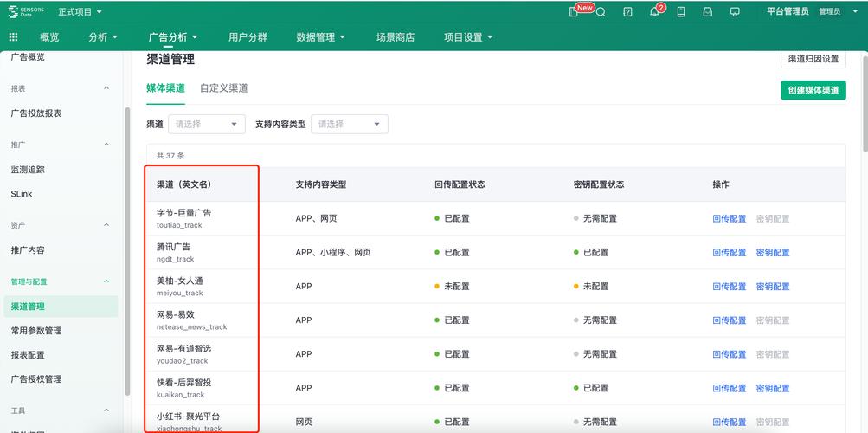The height and width of the screenshot is (433, 868).
Task: Click the Sensors Data logo
Action: [x=26, y=11]
